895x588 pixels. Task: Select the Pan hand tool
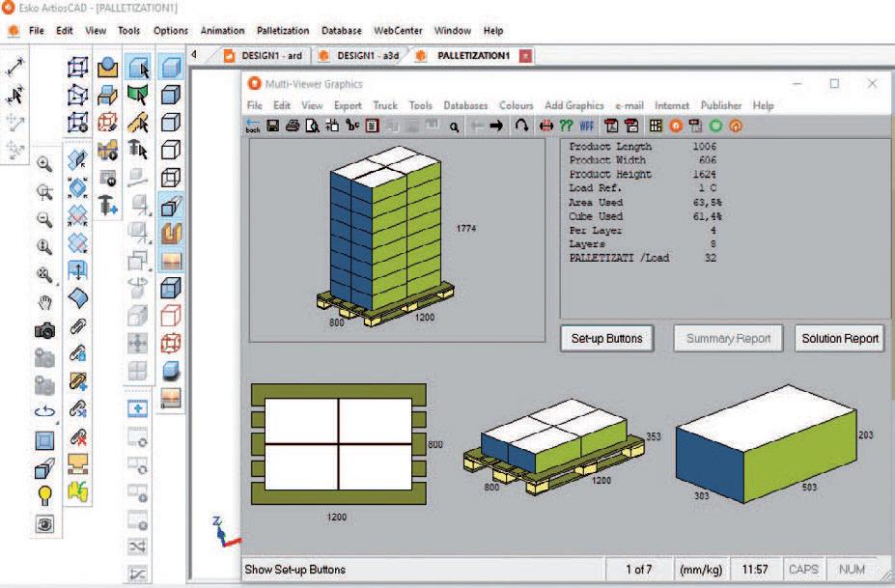tap(44, 302)
